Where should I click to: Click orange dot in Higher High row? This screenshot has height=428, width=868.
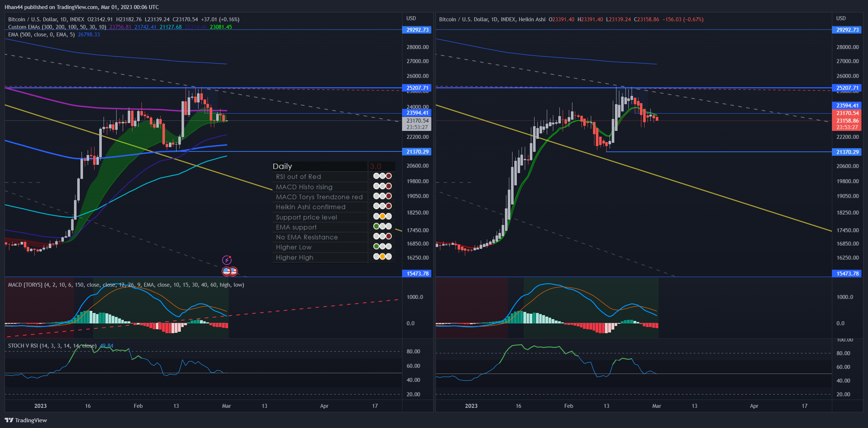click(x=382, y=257)
